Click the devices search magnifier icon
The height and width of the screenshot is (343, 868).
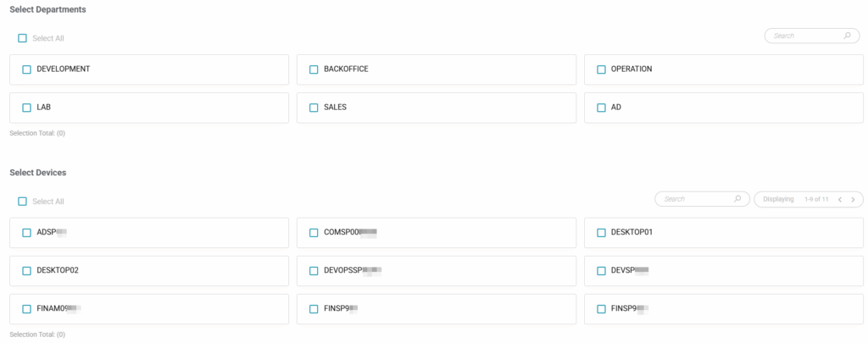(737, 199)
